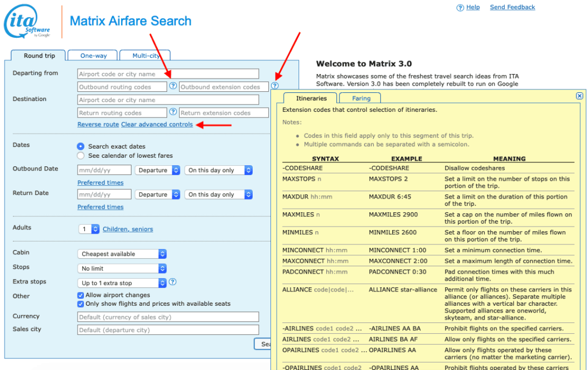Uncheck only show flights with available seats
The height and width of the screenshot is (370, 588).
coord(81,304)
